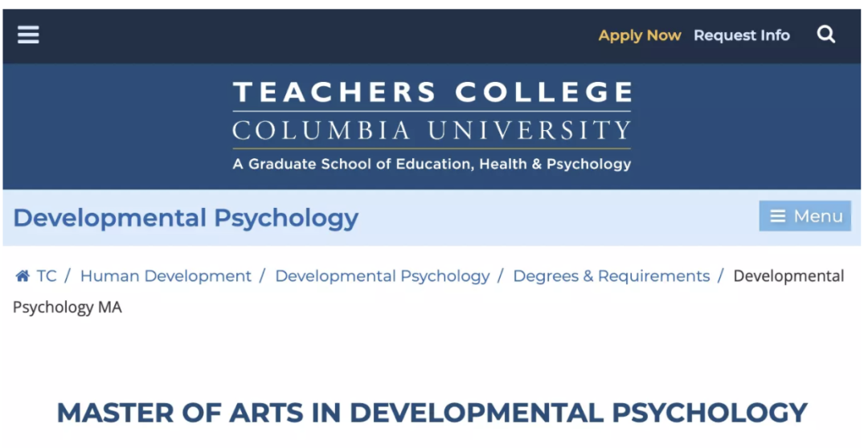Click the Graduate School tagline under logo

[432, 165]
